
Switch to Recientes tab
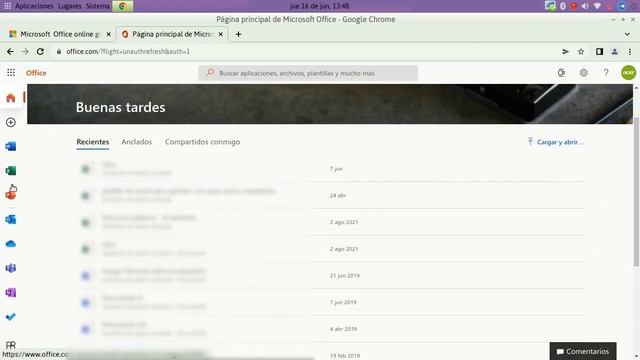tap(93, 142)
